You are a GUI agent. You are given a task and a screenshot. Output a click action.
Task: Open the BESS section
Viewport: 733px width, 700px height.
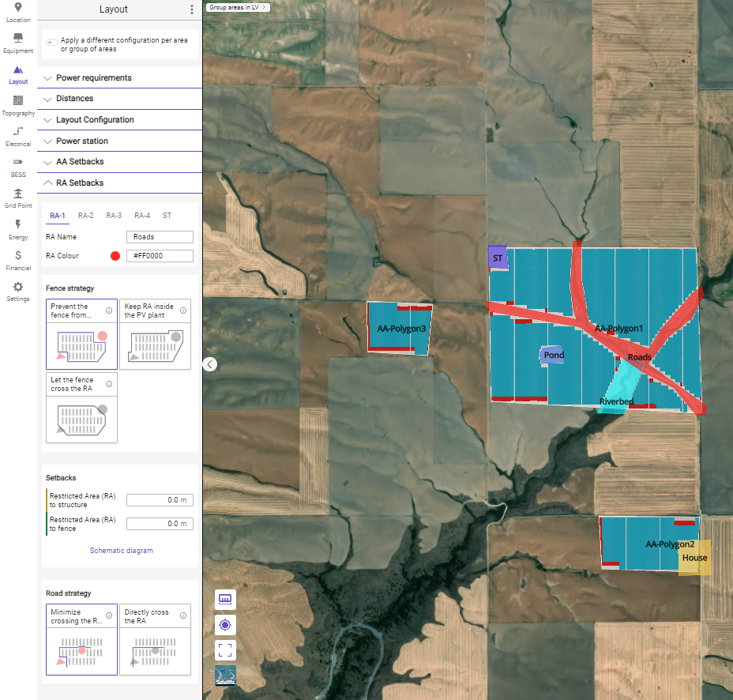tap(17, 167)
